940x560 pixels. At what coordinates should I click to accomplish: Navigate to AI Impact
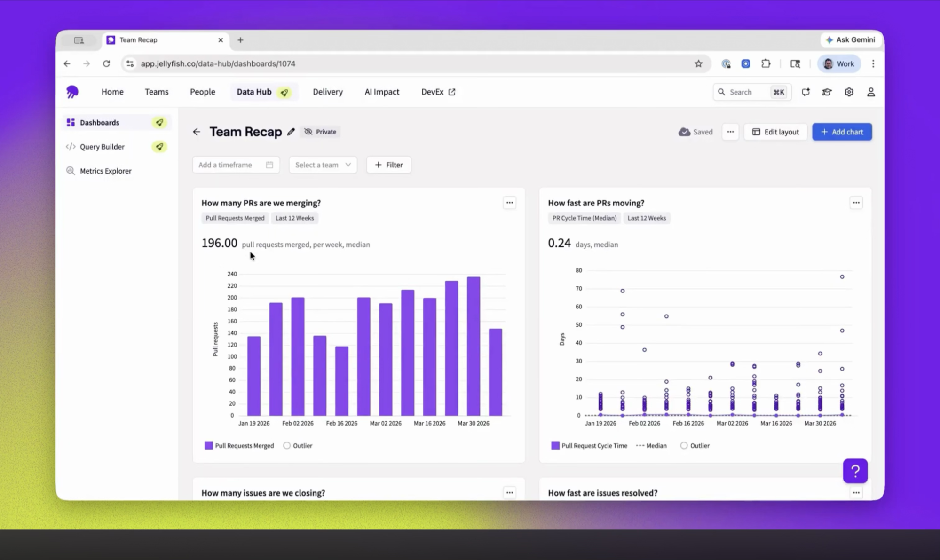coord(382,92)
